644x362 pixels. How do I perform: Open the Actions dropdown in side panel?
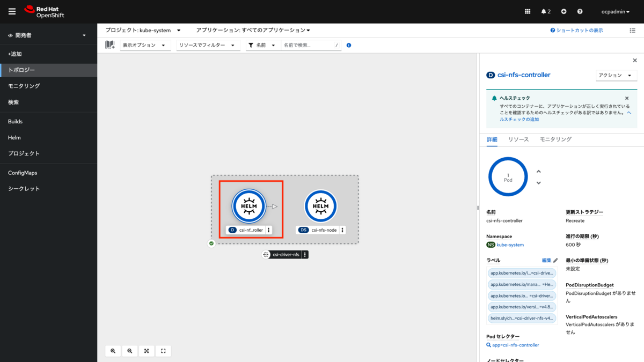[x=616, y=75]
